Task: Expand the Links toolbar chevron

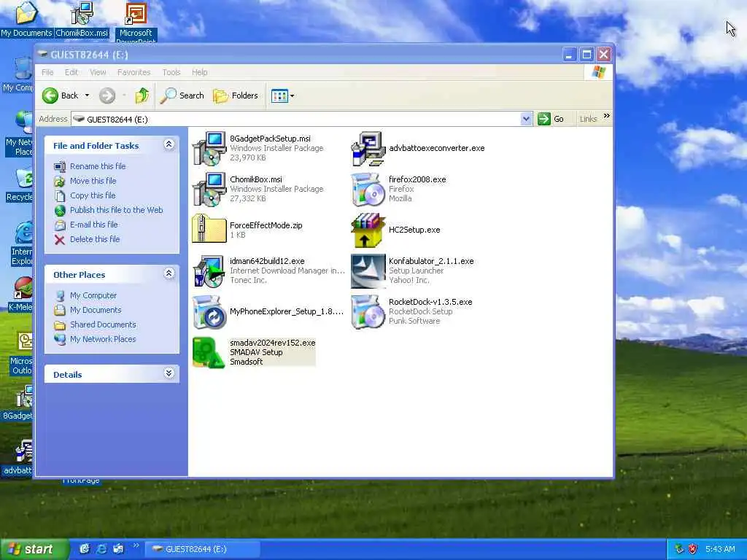Action: (606, 116)
